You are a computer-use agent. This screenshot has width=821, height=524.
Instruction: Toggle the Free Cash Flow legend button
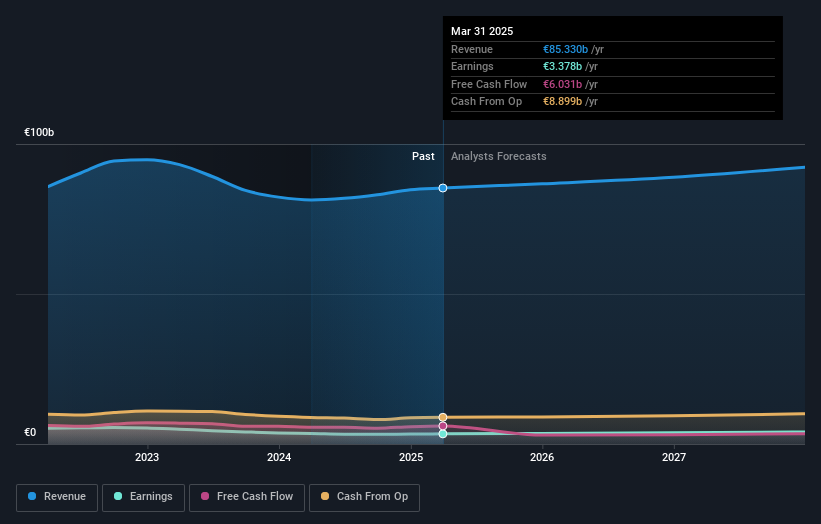click(x=247, y=497)
